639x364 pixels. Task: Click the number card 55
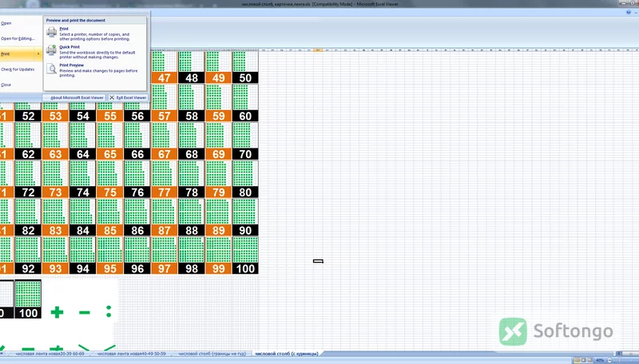click(x=110, y=111)
